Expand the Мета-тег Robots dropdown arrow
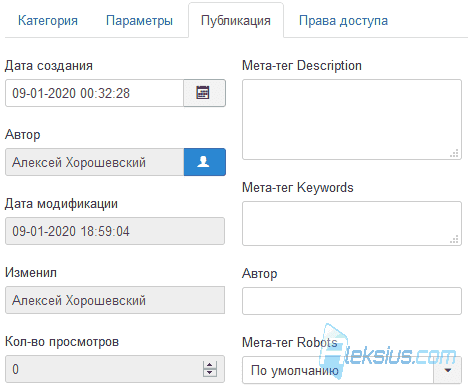Image resolution: width=468 pixels, height=390 pixels. pos(448,370)
